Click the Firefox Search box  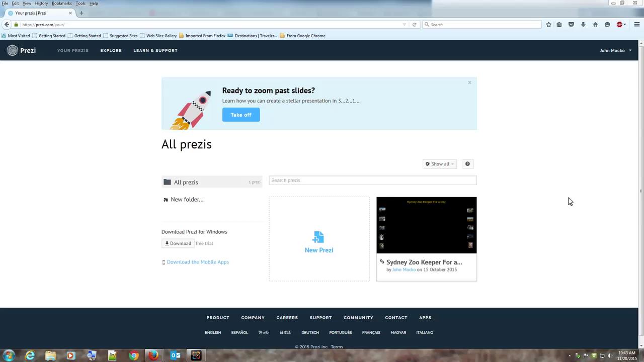pos(481,25)
